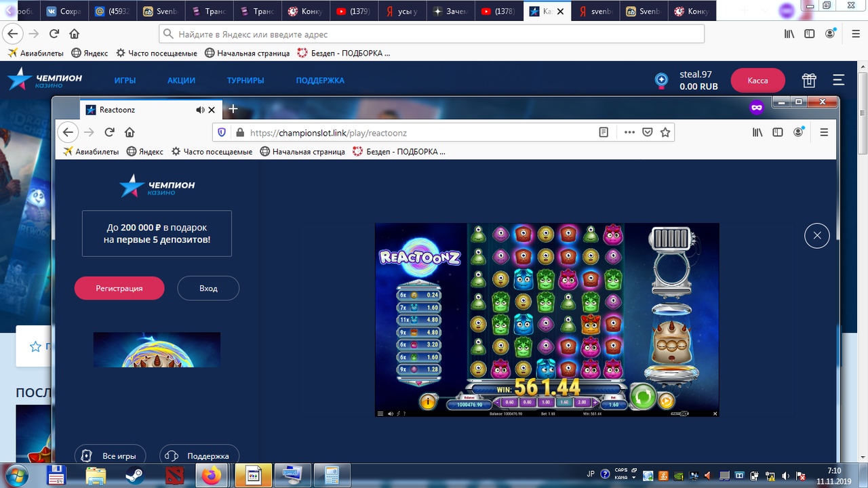The width and height of the screenshot is (868, 488).
Task: Click the main window Yandex search field
Action: pos(431,34)
